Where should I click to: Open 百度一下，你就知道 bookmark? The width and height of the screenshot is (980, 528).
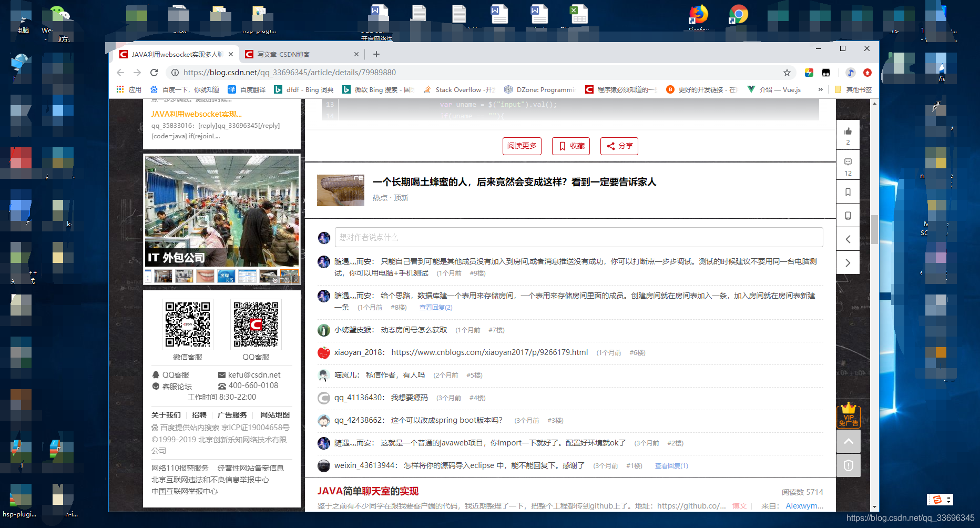(185, 89)
